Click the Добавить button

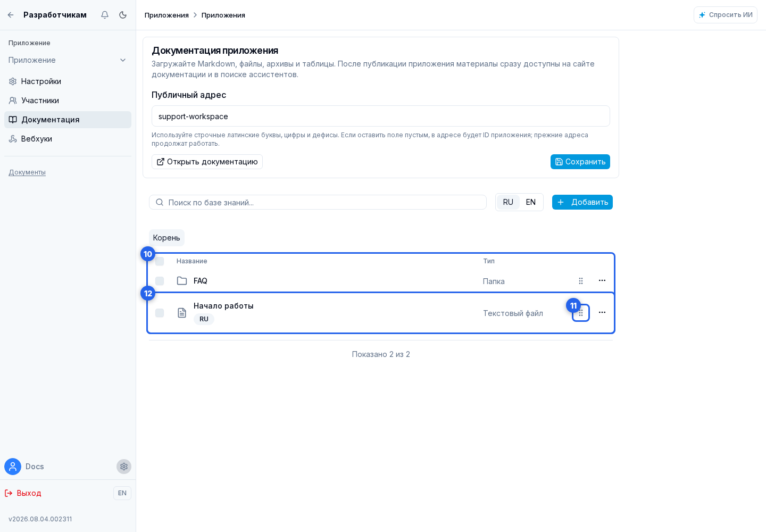(x=582, y=202)
